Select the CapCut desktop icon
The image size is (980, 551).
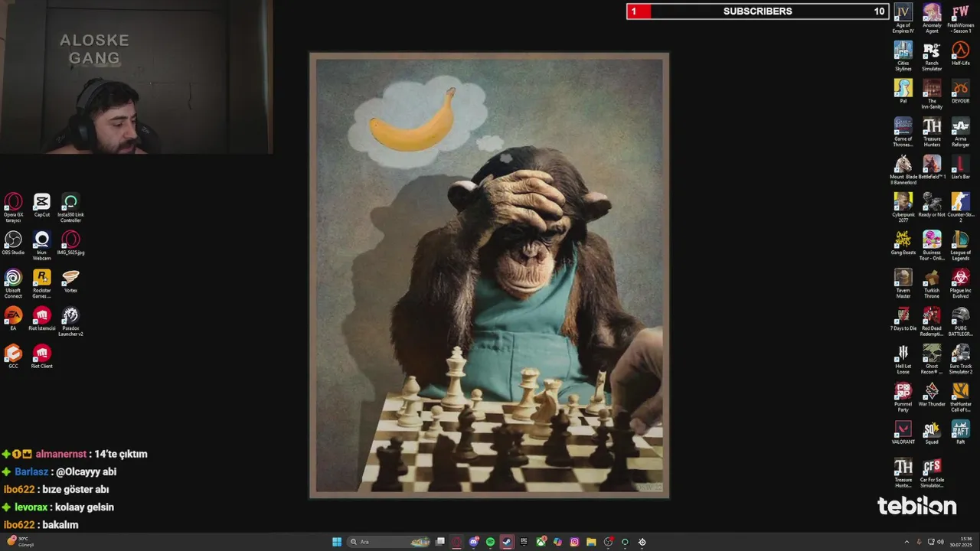tap(42, 205)
